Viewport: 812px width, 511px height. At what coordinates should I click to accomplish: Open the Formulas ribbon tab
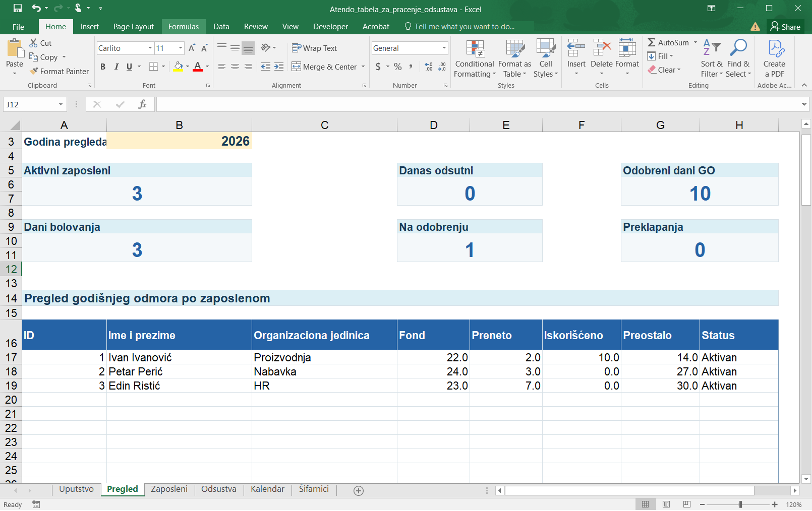point(184,27)
